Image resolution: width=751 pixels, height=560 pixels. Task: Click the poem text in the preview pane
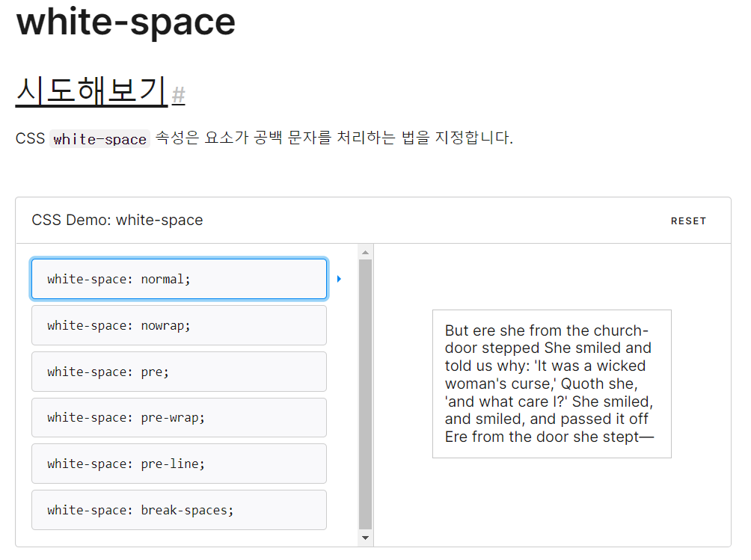pos(551,384)
